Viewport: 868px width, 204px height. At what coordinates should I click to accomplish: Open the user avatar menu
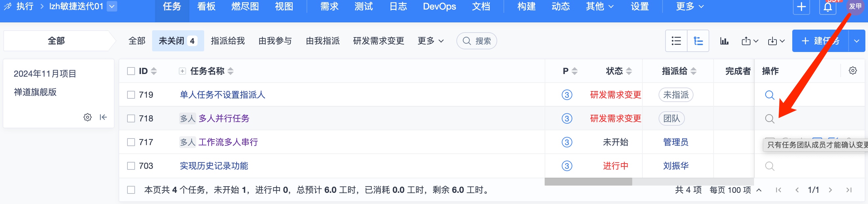(x=855, y=6)
